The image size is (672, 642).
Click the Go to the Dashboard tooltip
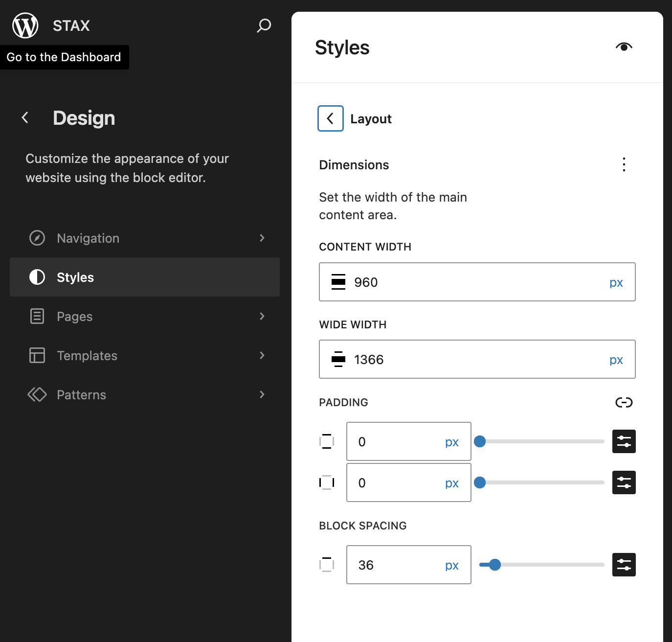(64, 57)
